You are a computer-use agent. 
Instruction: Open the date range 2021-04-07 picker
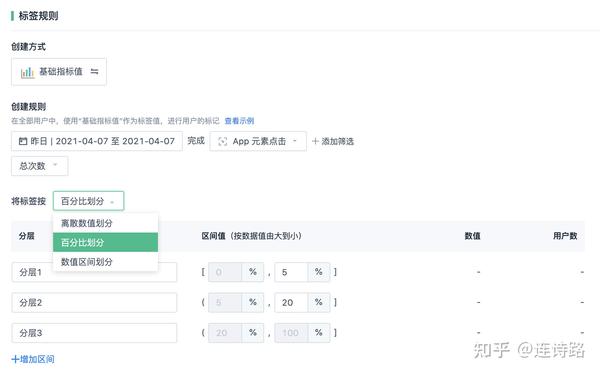click(x=97, y=141)
